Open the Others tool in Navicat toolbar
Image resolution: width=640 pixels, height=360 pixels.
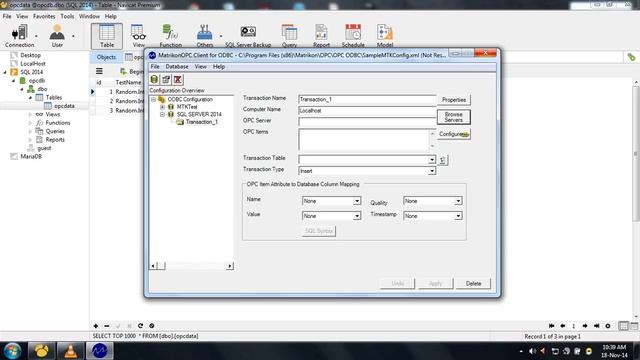[x=204, y=36]
